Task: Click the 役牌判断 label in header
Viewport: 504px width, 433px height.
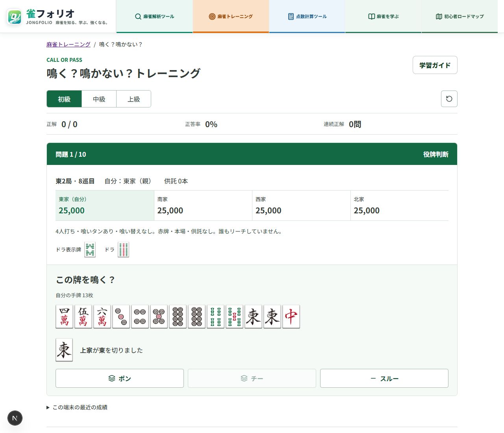Action: tap(436, 154)
